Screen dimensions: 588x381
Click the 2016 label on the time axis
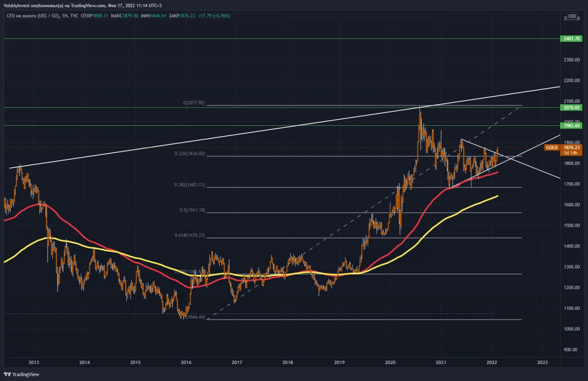point(186,362)
